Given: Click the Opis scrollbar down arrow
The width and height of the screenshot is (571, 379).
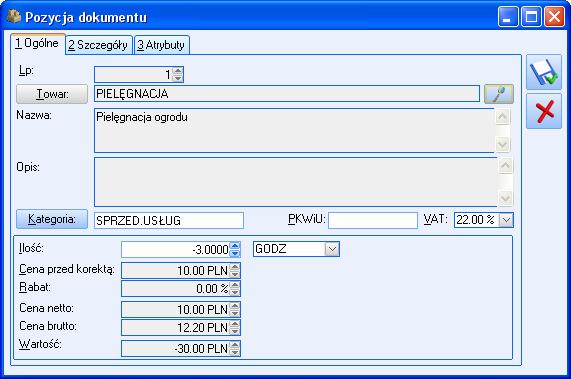Looking at the screenshot, I should point(505,198).
